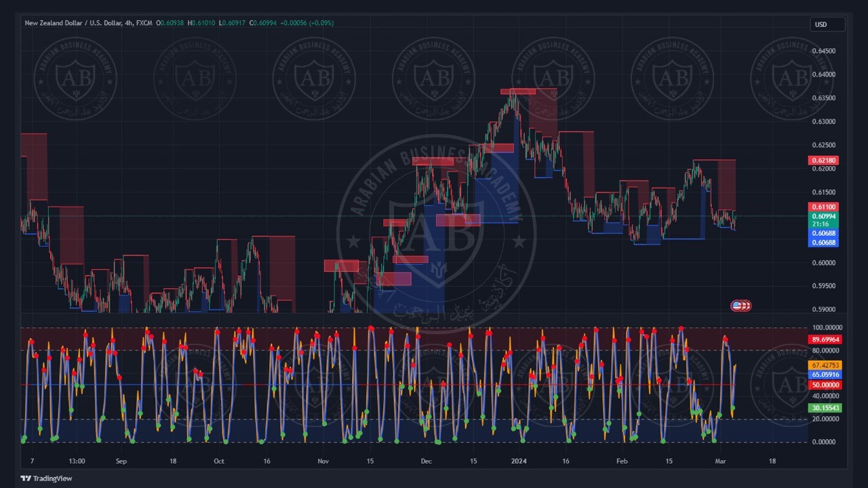
Task: Click the Sep label on time axis
Action: (x=121, y=462)
